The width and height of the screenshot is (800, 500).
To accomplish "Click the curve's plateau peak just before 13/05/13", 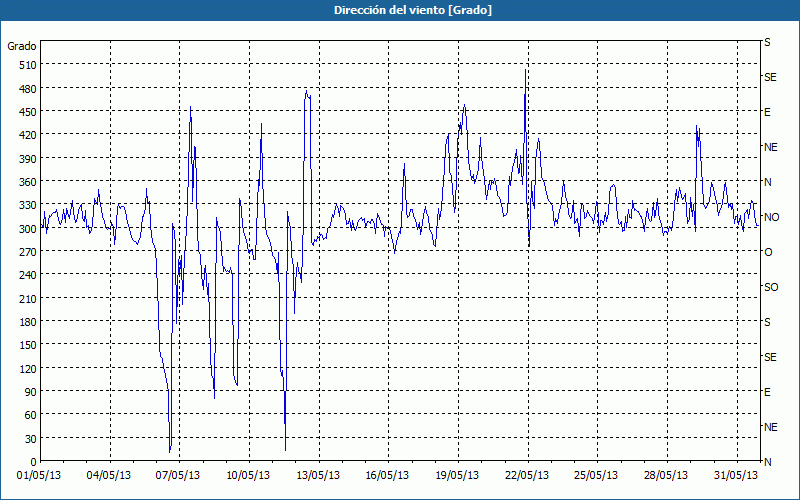I will point(307,93).
